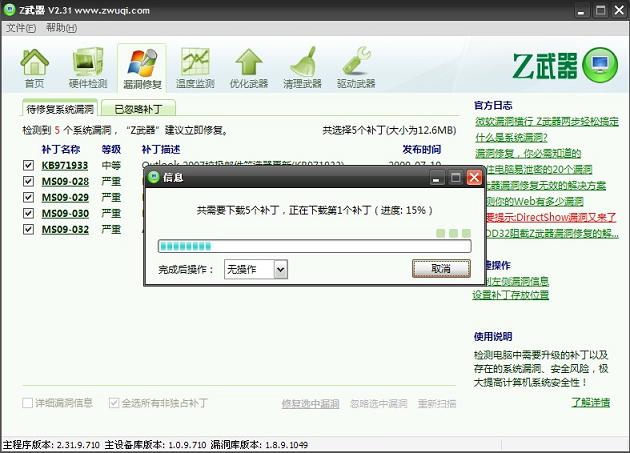Image resolution: width=630 pixels, height=453 pixels.
Task: Uncheck the MS09-029 patch checkbox
Action: pos(28,197)
